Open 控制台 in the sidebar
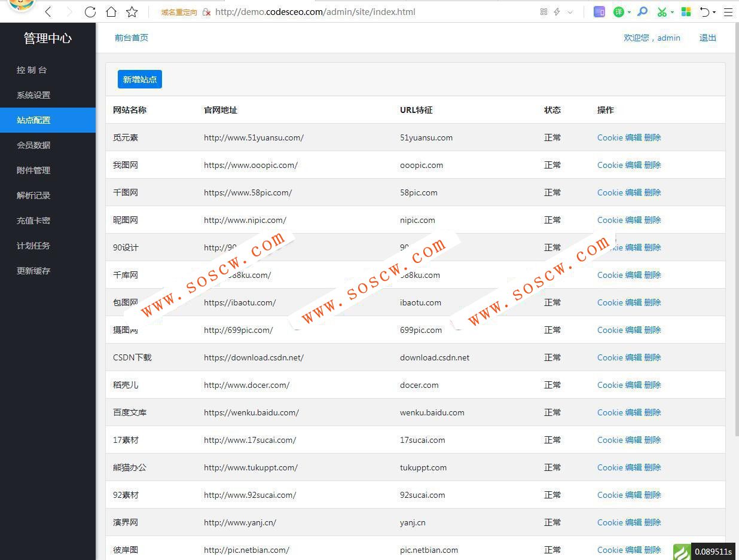739x560 pixels. [48, 70]
